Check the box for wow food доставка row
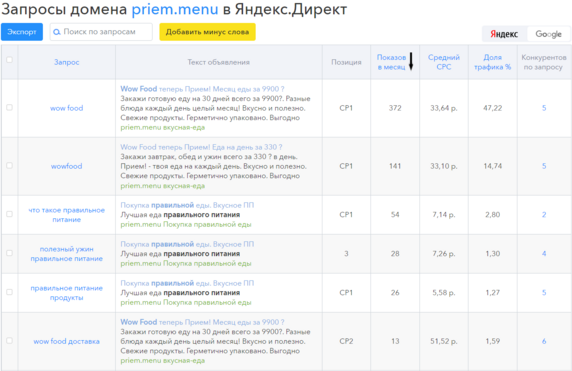This screenshot has width=572, height=371. pos(9,341)
